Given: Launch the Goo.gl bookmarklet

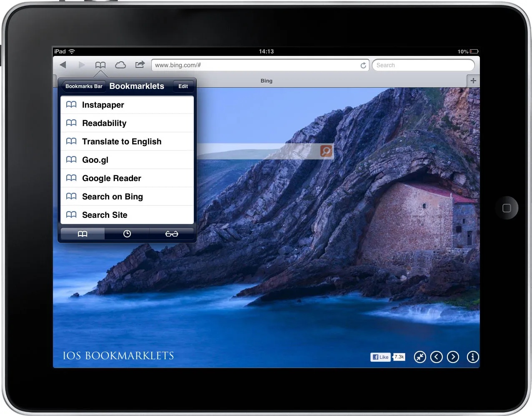Looking at the screenshot, I should [95, 160].
